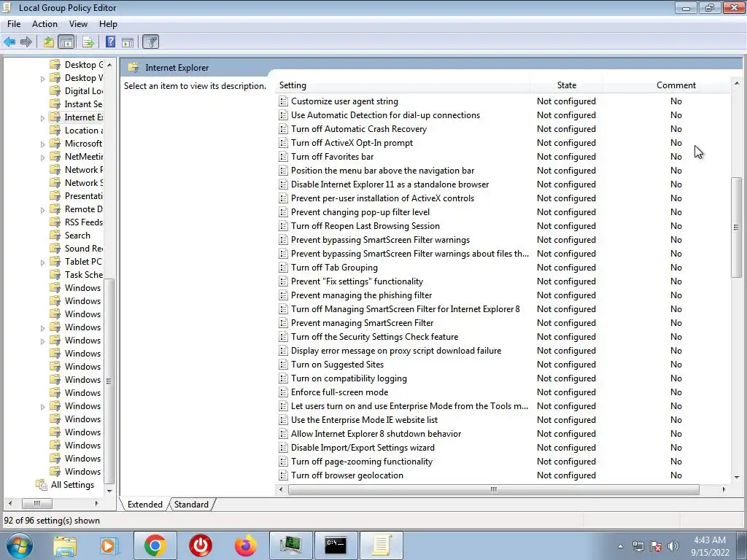Click scroll right arrow of settings list

click(724, 489)
